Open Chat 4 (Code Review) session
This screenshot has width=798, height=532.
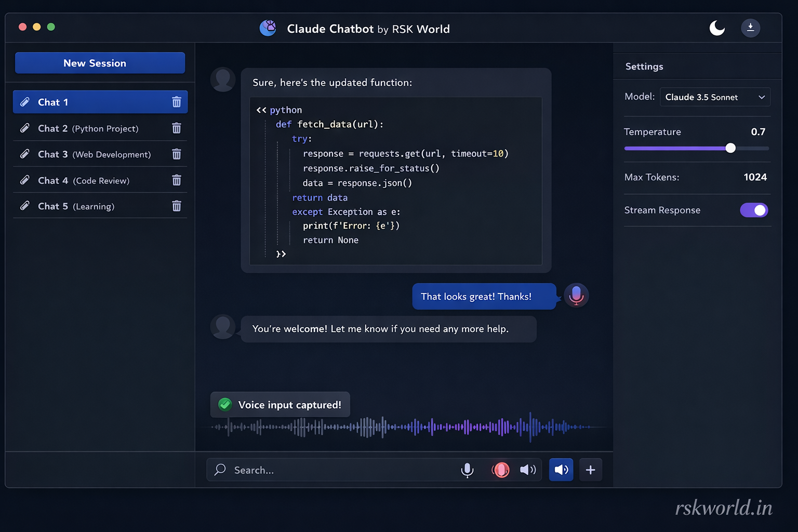(100, 180)
